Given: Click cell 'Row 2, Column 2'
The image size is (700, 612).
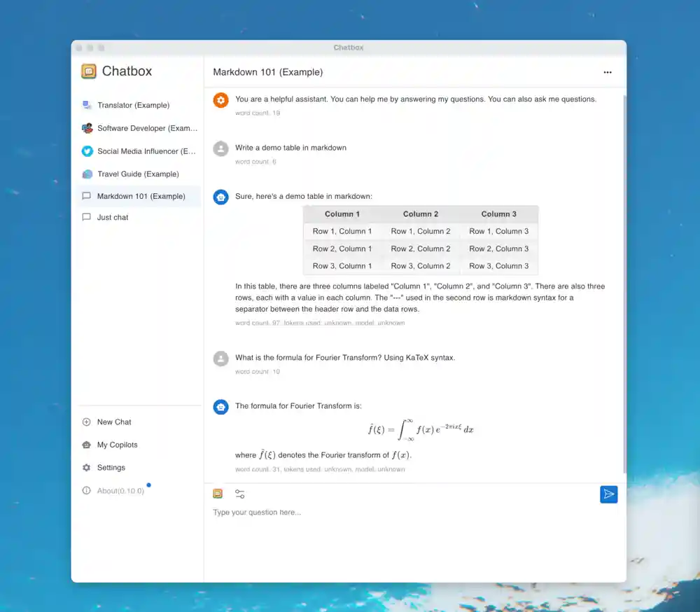Looking at the screenshot, I should click(421, 249).
